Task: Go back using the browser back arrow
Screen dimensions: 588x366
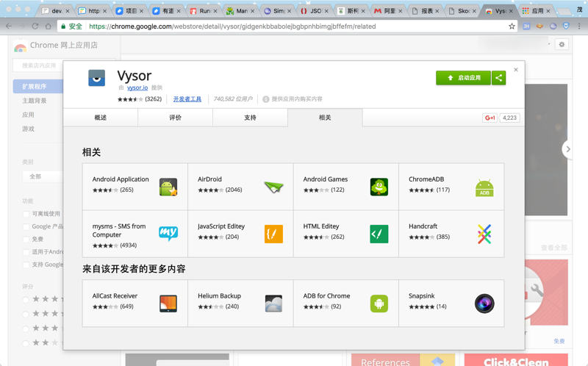Action: tap(9, 26)
